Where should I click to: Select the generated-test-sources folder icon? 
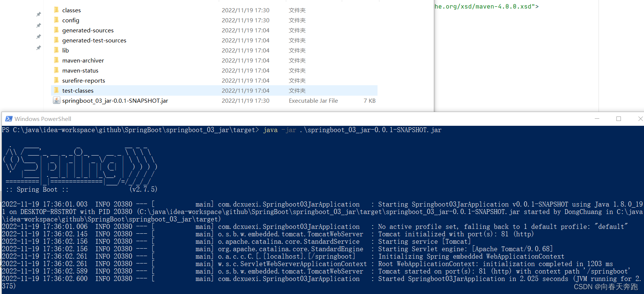click(56, 40)
